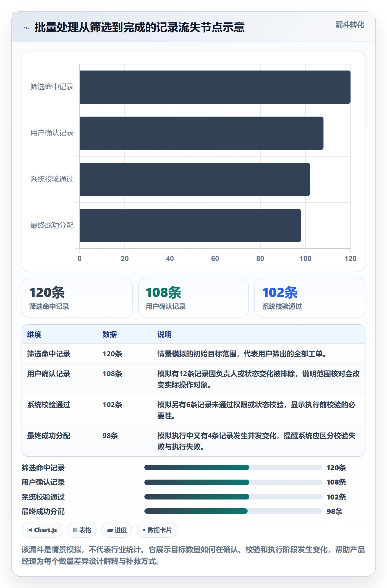The height and width of the screenshot is (588, 387).
Task: Click the chart axis label 最终成功分配
Action: [52, 225]
